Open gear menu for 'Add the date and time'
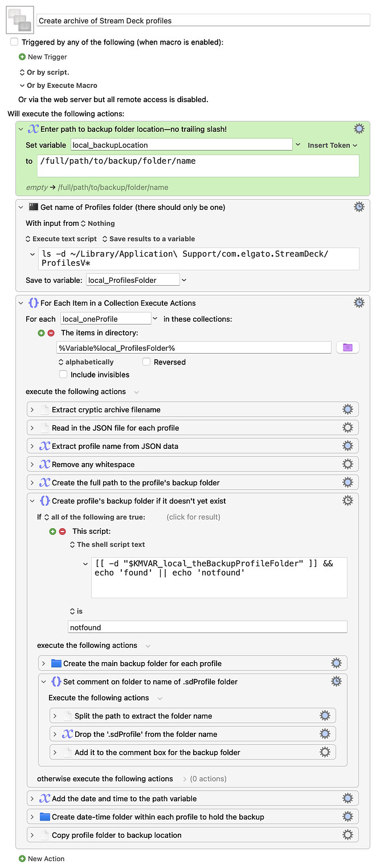 (348, 798)
